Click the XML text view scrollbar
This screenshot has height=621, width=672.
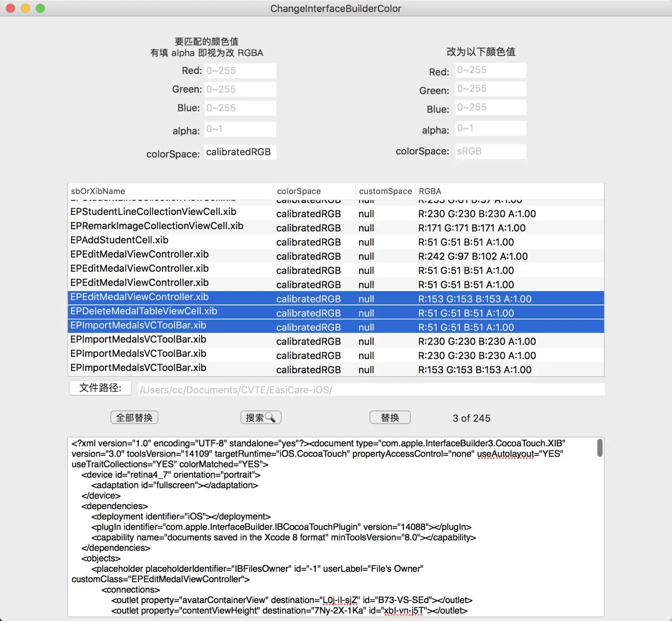tap(600, 448)
